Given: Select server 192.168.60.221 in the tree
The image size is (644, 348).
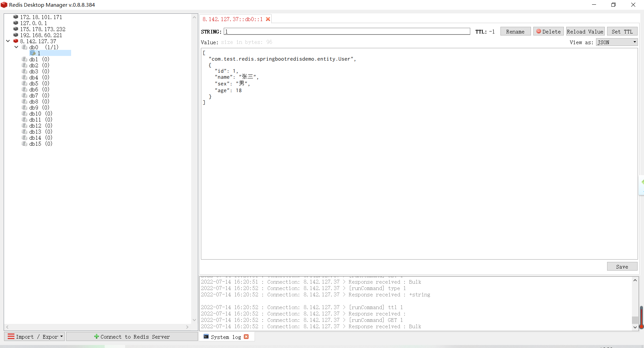Looking at the screenshot, I should pyautogui.click(x=41, y=35).
